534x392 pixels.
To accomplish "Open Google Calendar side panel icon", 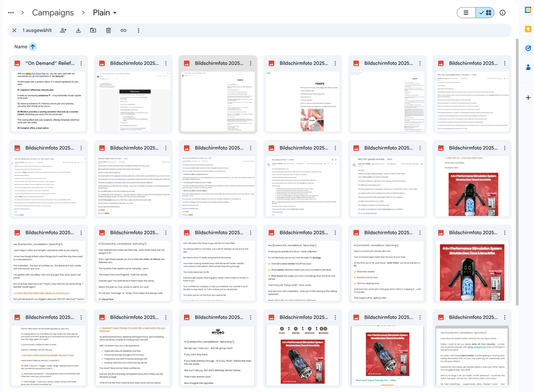I will (528, 10).
